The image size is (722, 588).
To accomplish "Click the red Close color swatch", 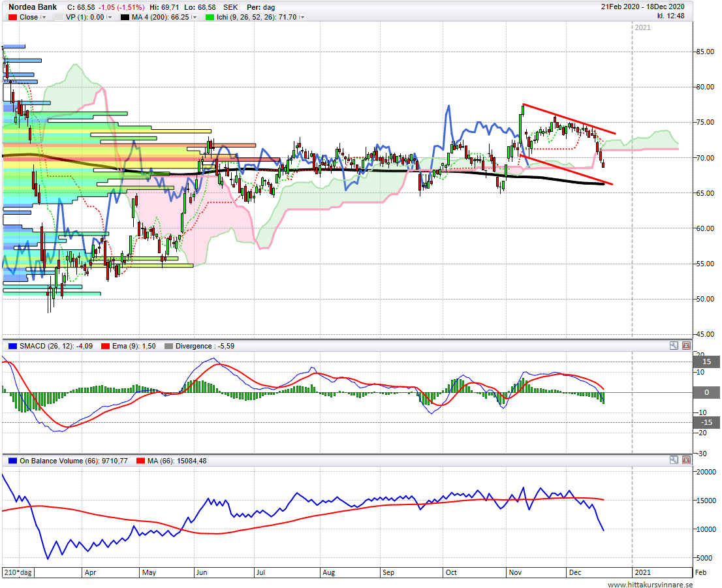I will click(x=12, y=18).
